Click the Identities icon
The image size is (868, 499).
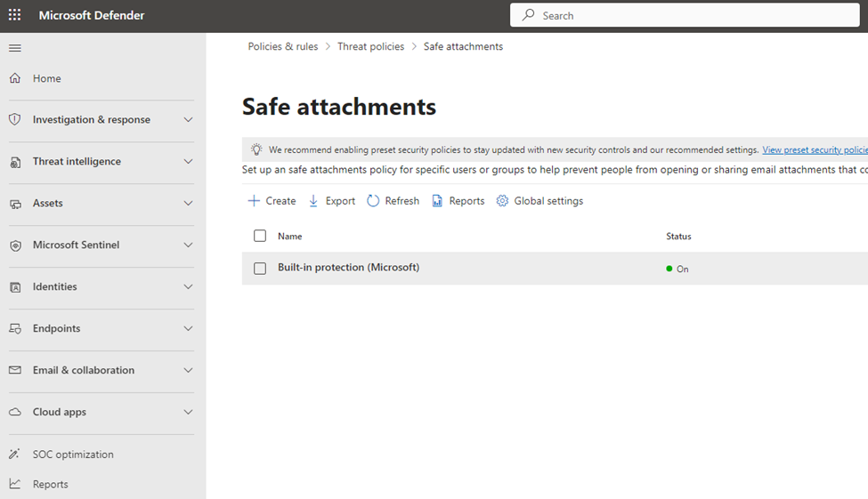(x=15, y=287)
